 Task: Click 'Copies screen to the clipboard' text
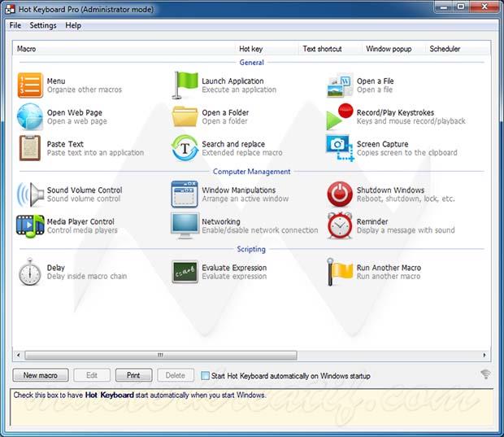pos(407,153)
